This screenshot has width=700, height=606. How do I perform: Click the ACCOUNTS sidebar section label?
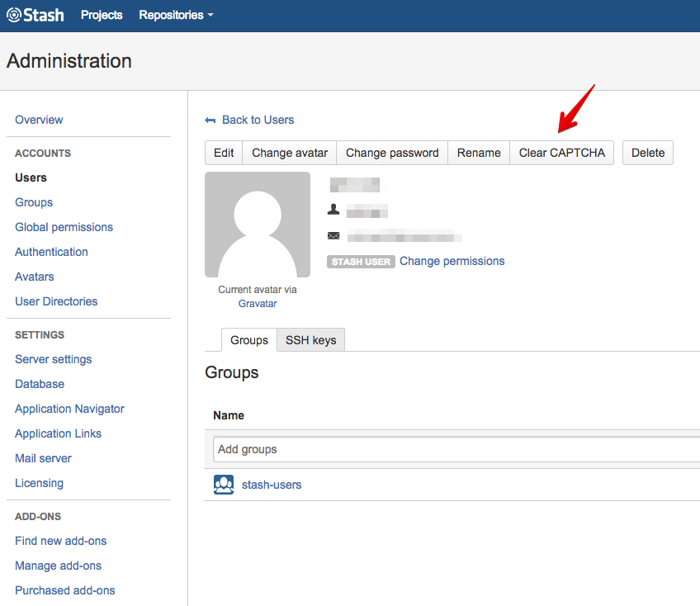point(43,154)
